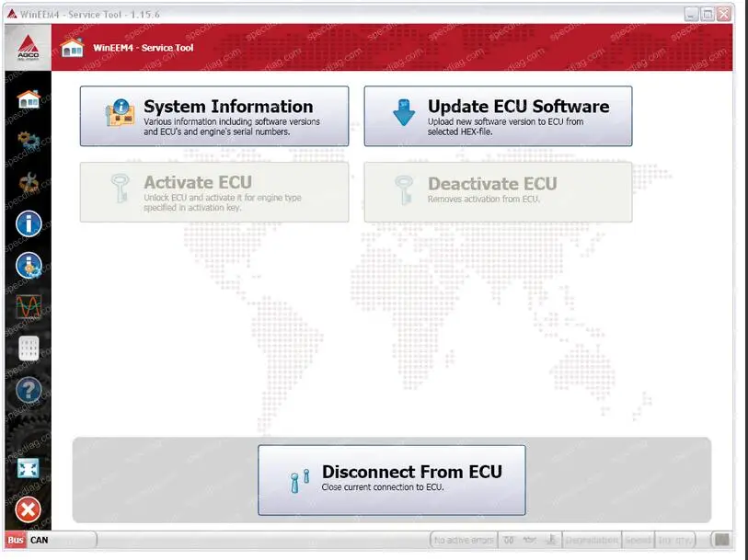The width and height of the screenshot is (748, 560).
Task: Open the wrench-and-gear service tools sidebar icon
Action: (29, 182)
